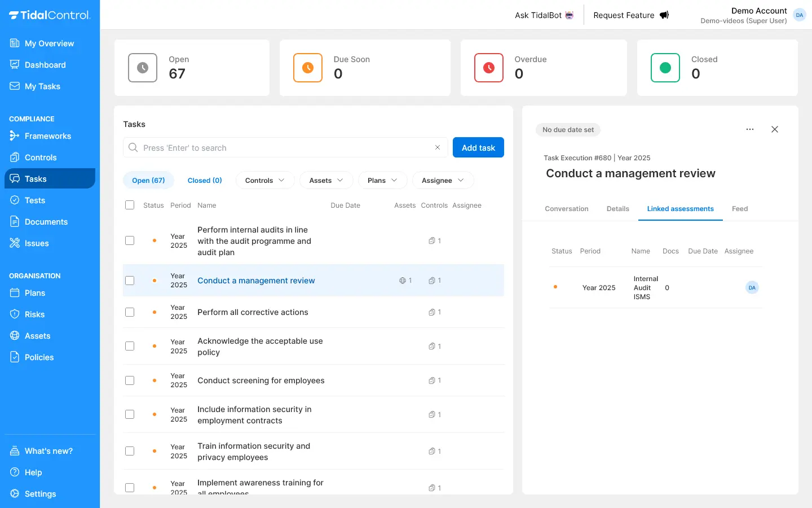Clear the task search field
The height and width of the screenshot is (508, 812).
438,147
